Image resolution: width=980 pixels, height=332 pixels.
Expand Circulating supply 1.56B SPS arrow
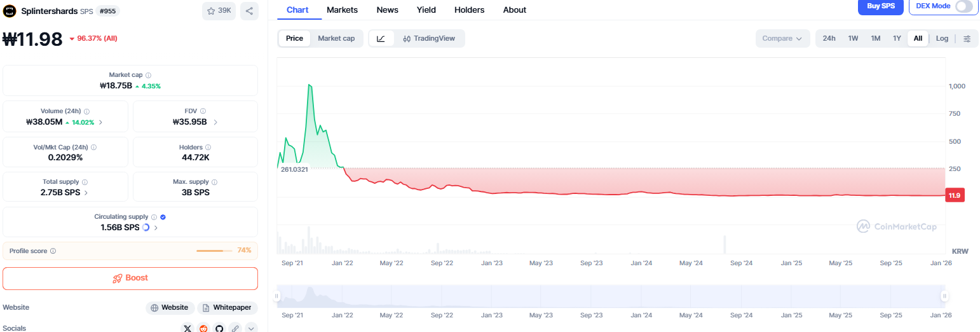coord(156,227)
